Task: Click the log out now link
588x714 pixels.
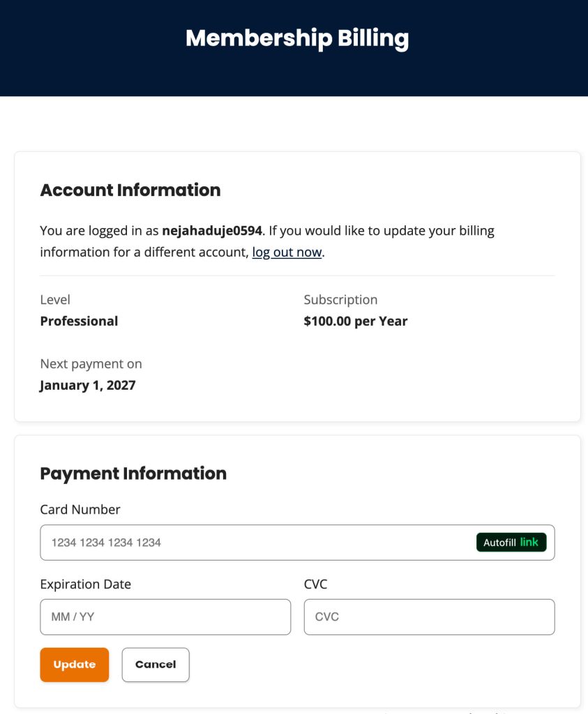Action: coord(286,252)
